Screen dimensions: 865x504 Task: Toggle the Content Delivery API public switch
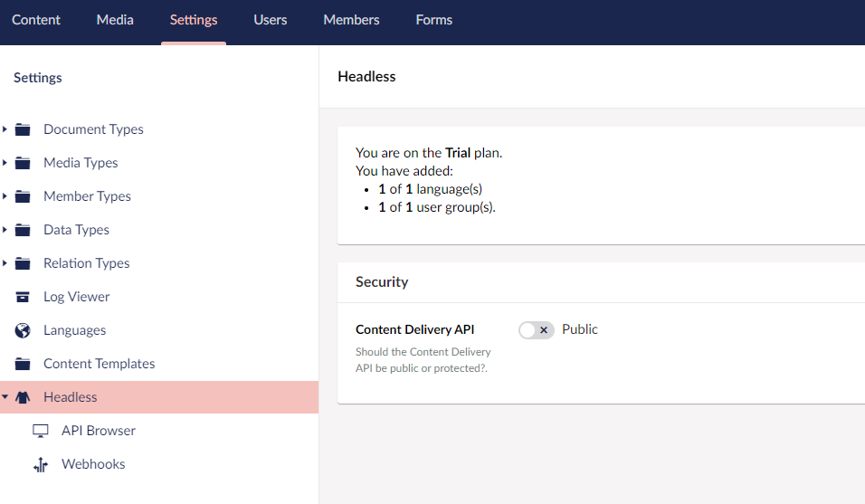coord(536,330)
